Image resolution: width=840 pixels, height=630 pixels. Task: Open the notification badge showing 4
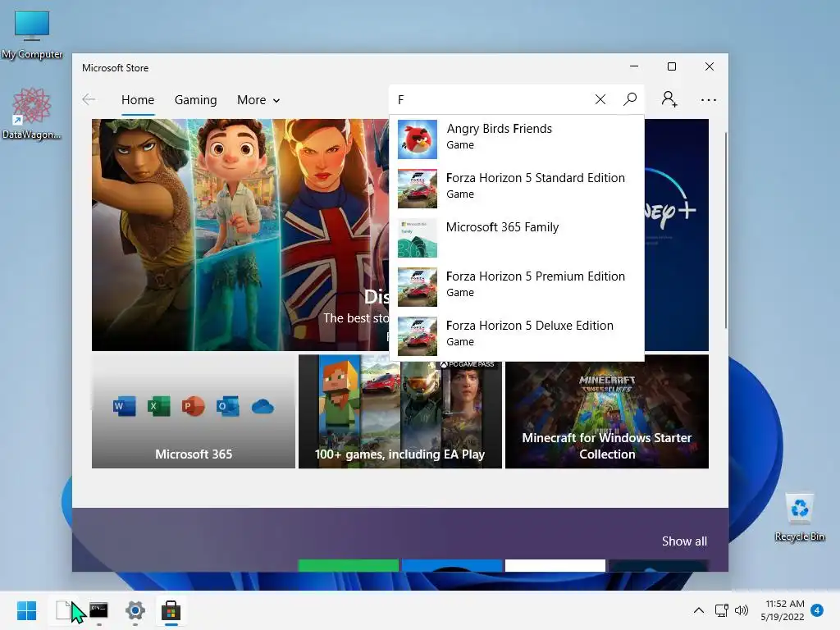tap(817, 610)
